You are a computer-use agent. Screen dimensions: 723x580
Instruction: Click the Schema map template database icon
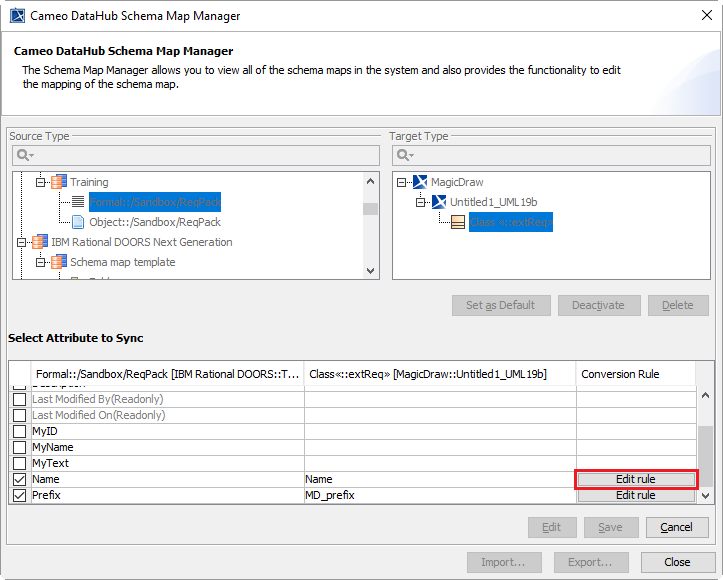(59, 262)
